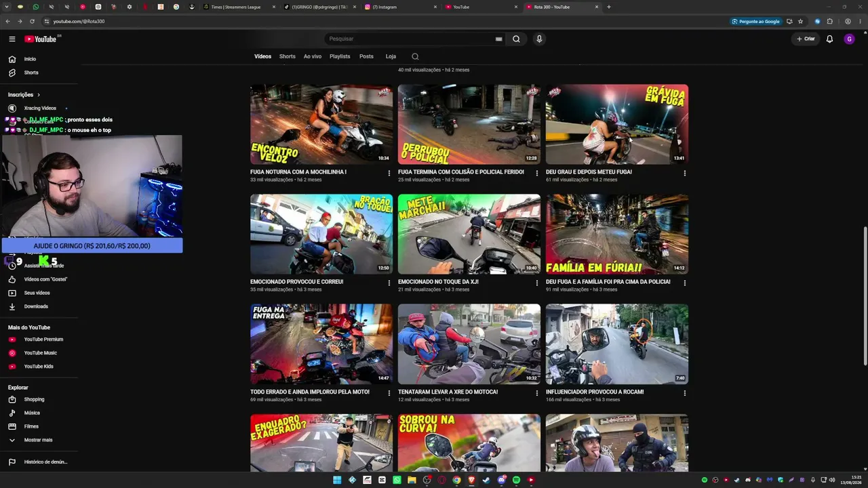
Task: Click the browser address bar URL
Action: click(79, 21)
